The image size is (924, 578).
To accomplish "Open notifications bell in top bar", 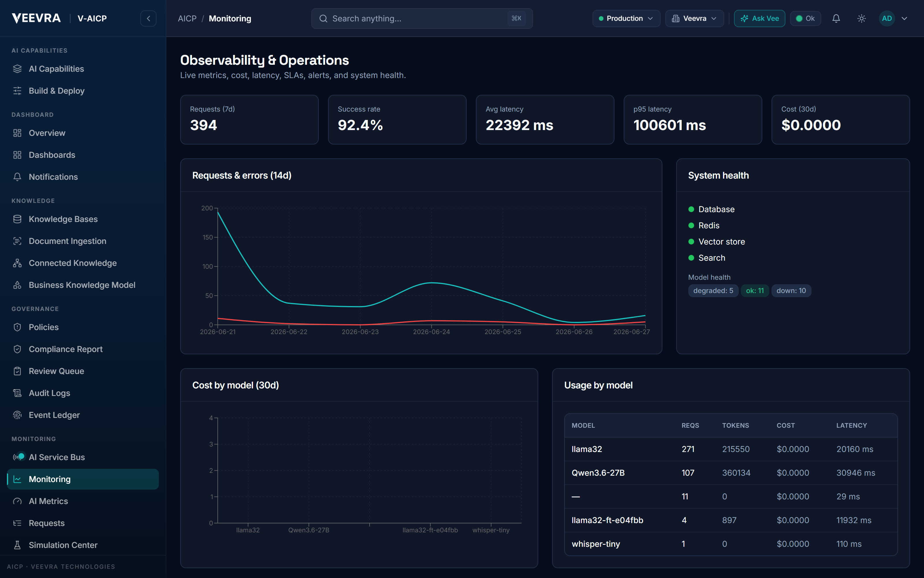I will (836, 18).
